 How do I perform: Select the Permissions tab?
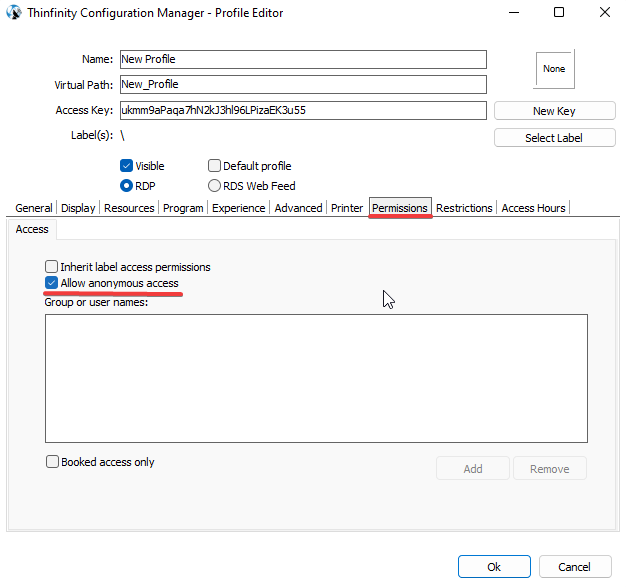[x=400, y=208]
